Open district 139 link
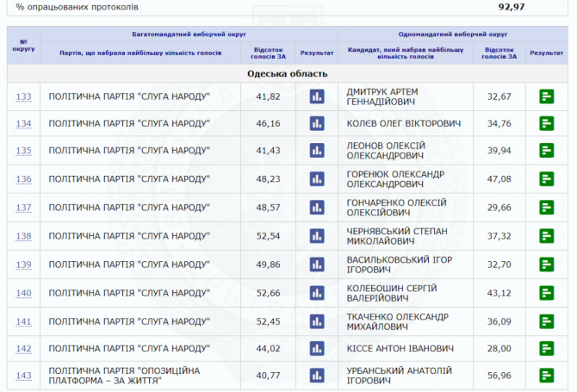 tap(23, 264)
